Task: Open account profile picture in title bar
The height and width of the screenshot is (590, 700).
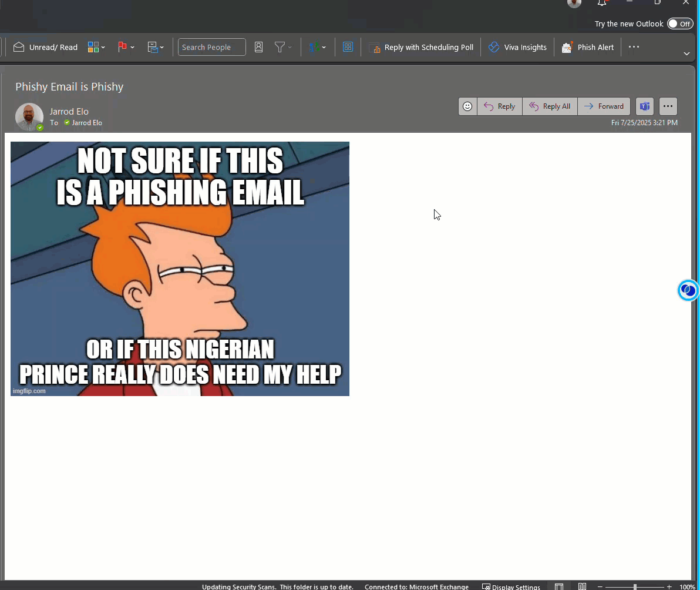Action: pos(574,3)
